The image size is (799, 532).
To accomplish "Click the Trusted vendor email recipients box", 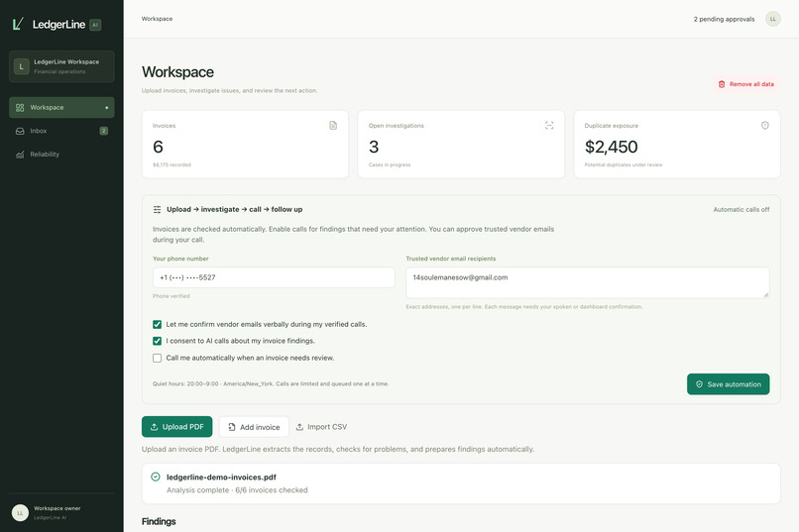I will coord(588,282).
